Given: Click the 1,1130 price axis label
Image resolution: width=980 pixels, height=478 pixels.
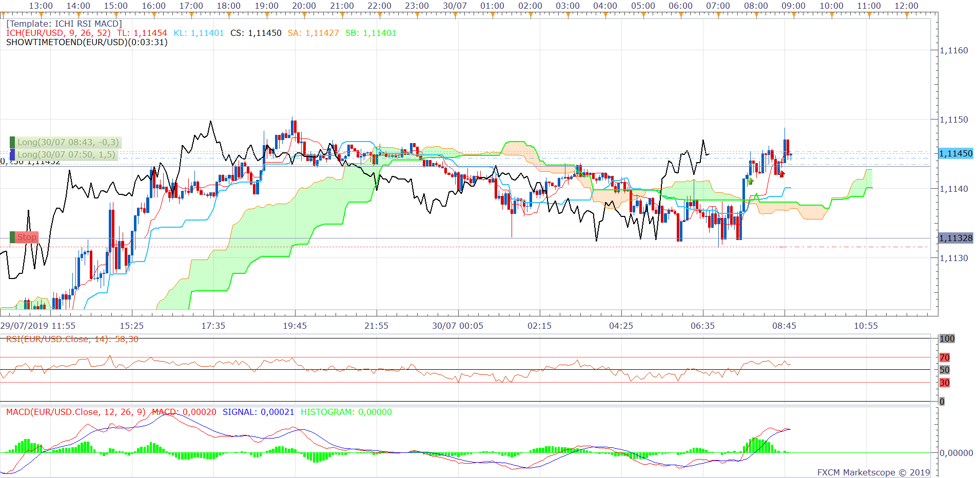Looking at the screenshot, I should [954, 258].
